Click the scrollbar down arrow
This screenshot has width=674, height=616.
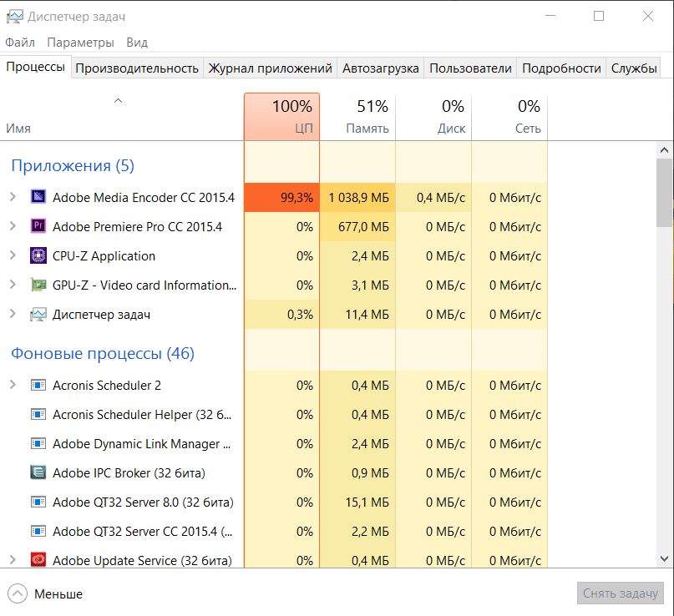pos(664,559)
